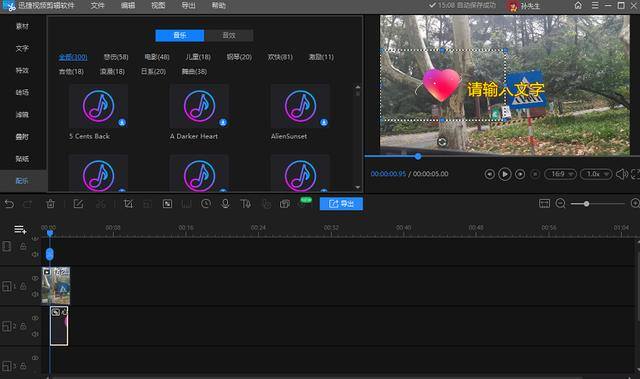The height and width of the screenshot is (379, 640).
Task: Select the crop tool icon
Action: click(128, 204)
